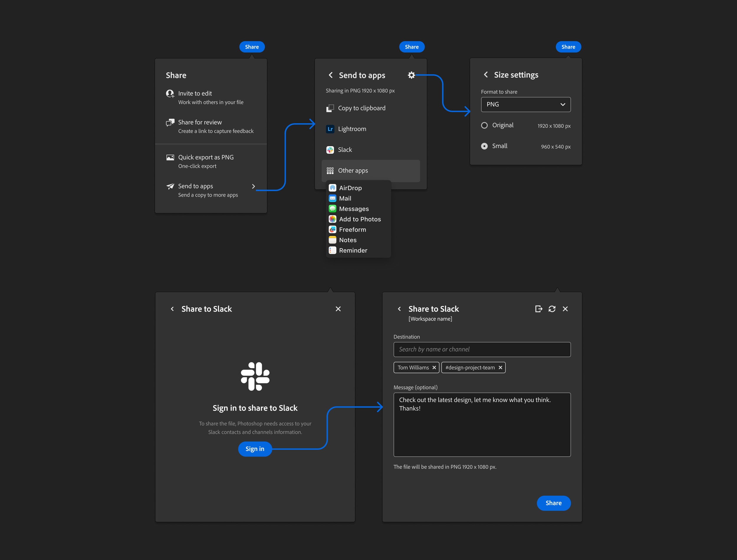Click the destination search field

click(x=482, y=349)
